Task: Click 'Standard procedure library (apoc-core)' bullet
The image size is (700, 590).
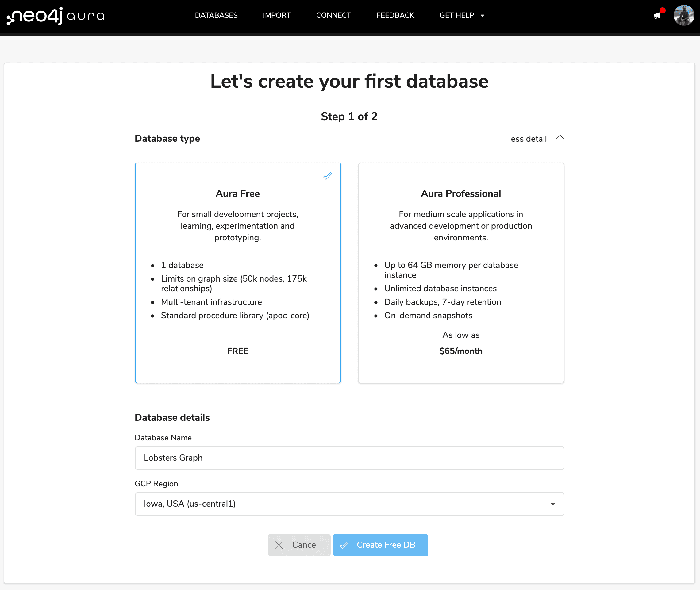Action: click(235, 316)
